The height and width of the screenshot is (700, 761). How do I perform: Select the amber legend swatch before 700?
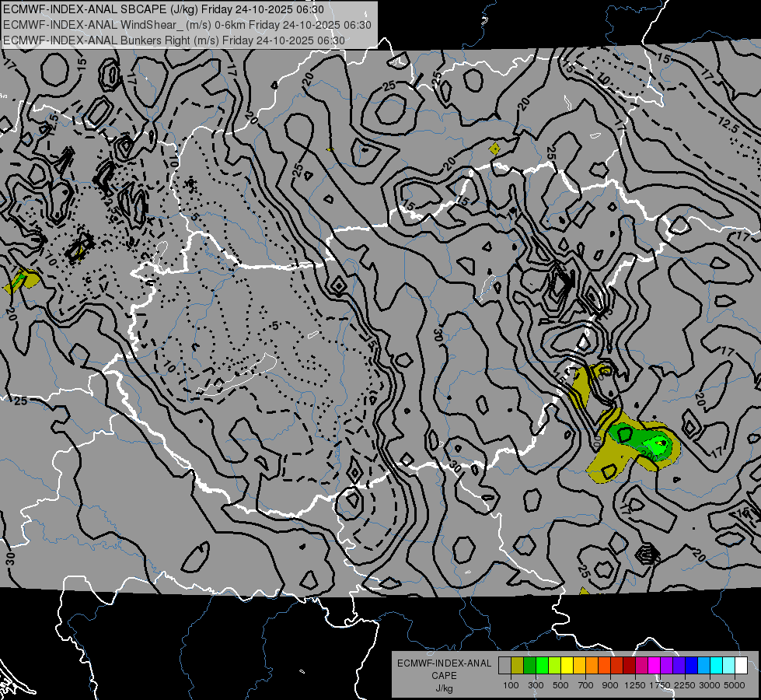(579, 666)
